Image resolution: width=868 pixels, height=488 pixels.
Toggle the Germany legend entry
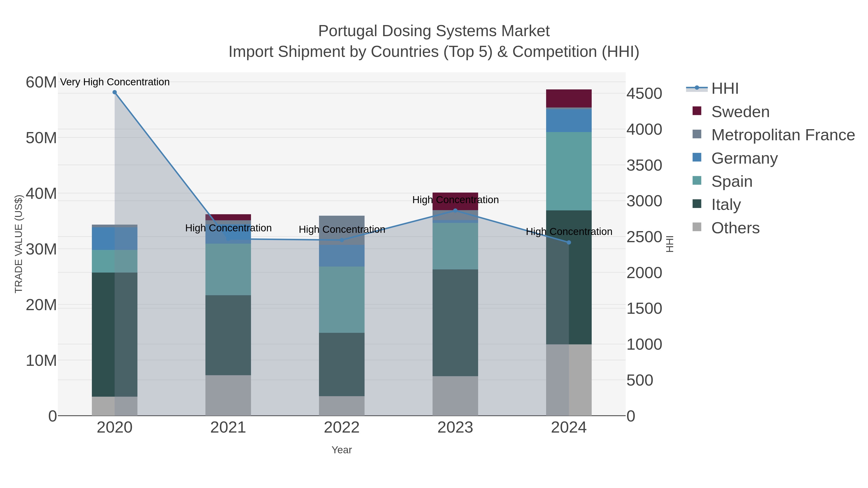tap(735, 158)
